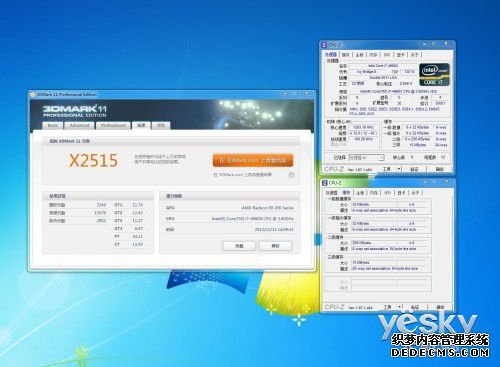Click the X2515 score text
This screenshot has height=367, width=500.
93,160
